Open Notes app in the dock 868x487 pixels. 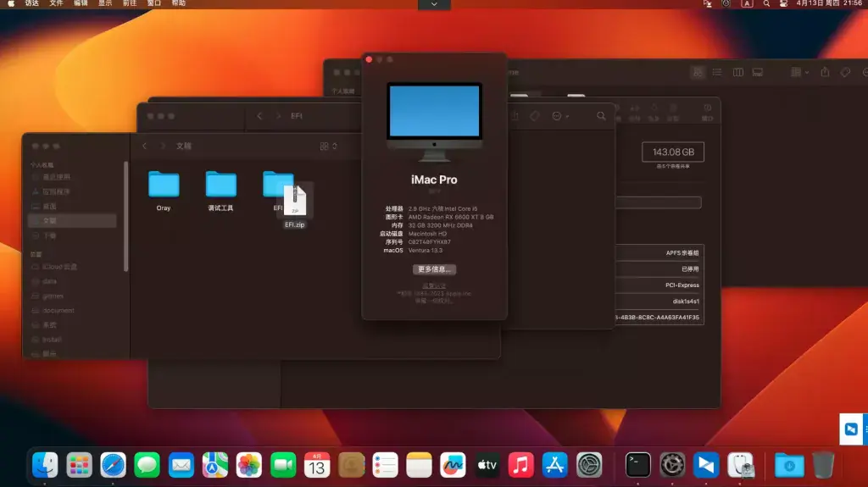(419, 465)
